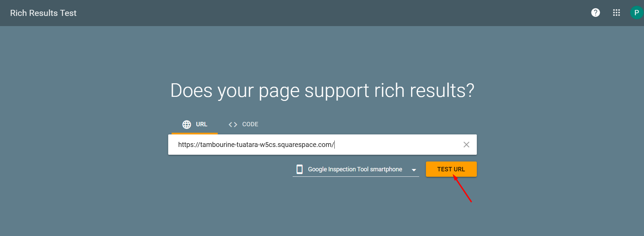Clear the URL field with the X icon
644x236 pixels.
pos(466,145)
